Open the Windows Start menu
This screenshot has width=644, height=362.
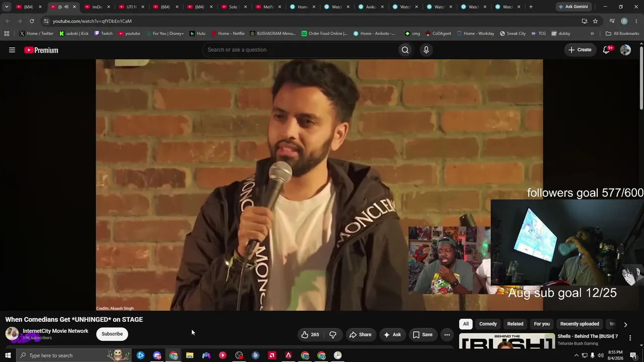pos(8,355)
